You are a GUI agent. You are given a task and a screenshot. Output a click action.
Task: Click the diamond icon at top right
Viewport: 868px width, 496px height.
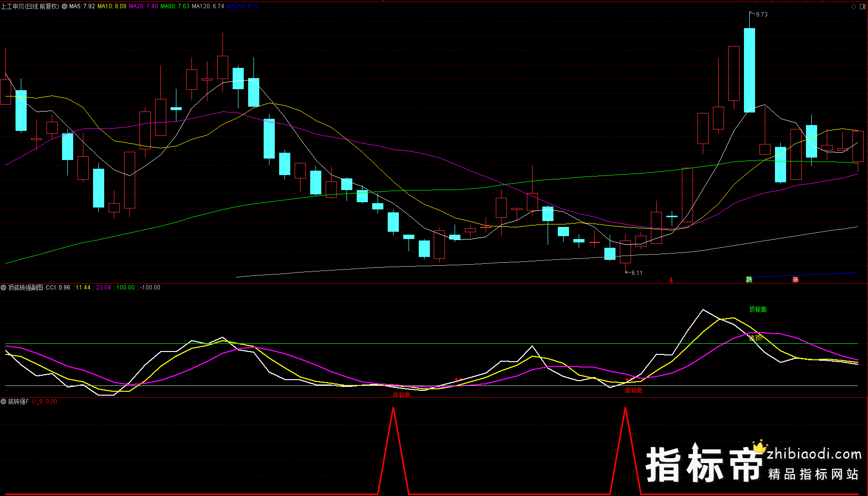853,6
